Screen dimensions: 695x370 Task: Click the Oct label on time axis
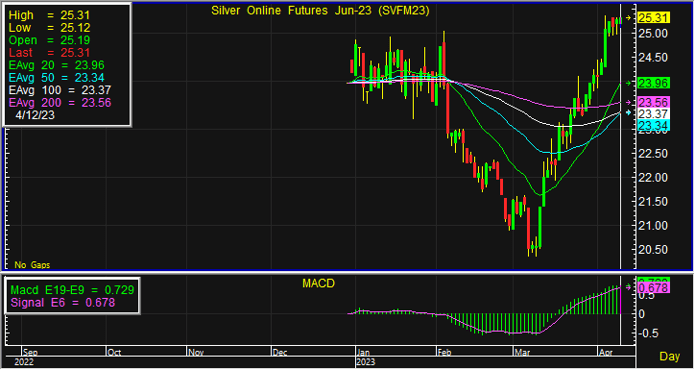click(x=114, y=353)
